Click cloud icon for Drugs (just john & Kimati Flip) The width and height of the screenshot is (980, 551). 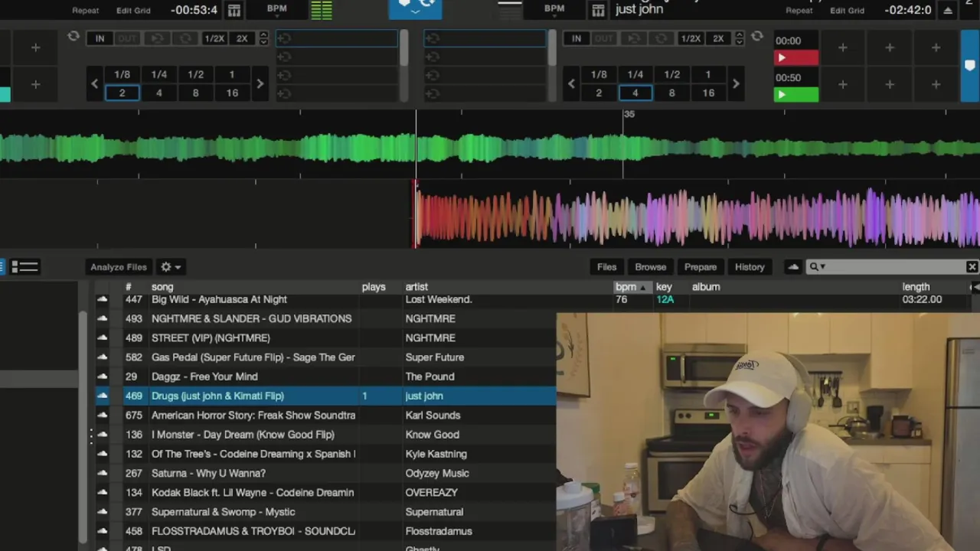[x=102, y=396]
